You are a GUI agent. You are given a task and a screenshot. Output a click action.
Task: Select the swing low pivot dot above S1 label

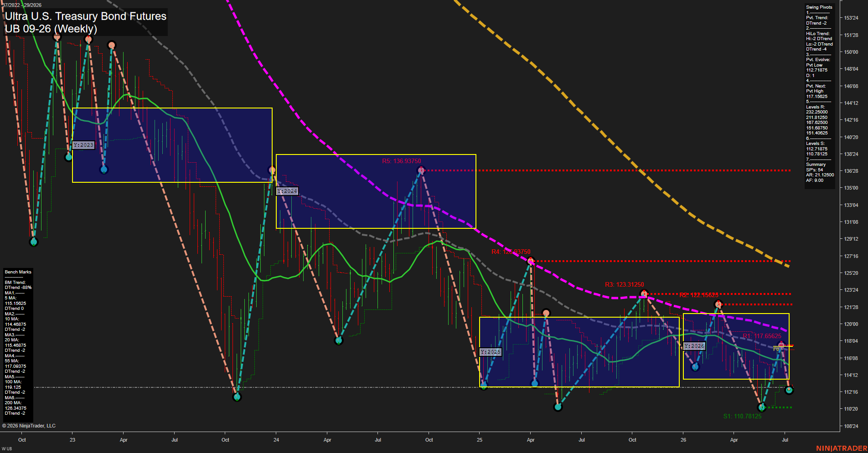(761, 407)
